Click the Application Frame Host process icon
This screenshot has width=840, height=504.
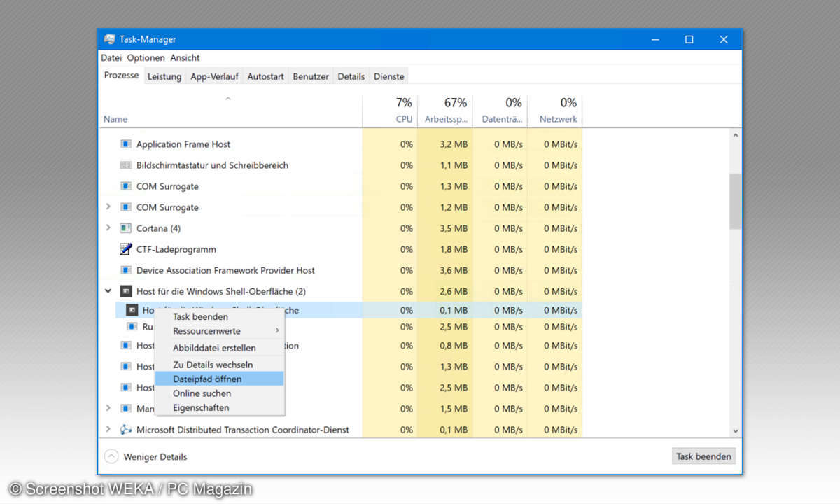point(125,144)
